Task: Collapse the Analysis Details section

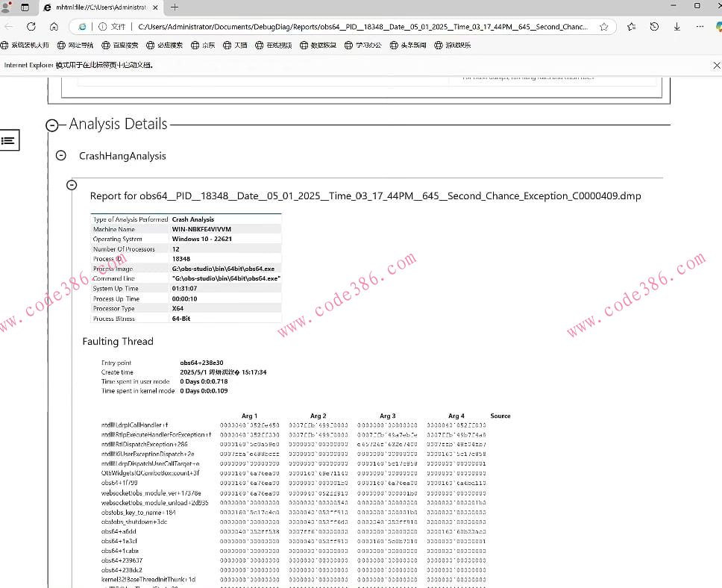Action: (52, 125)
